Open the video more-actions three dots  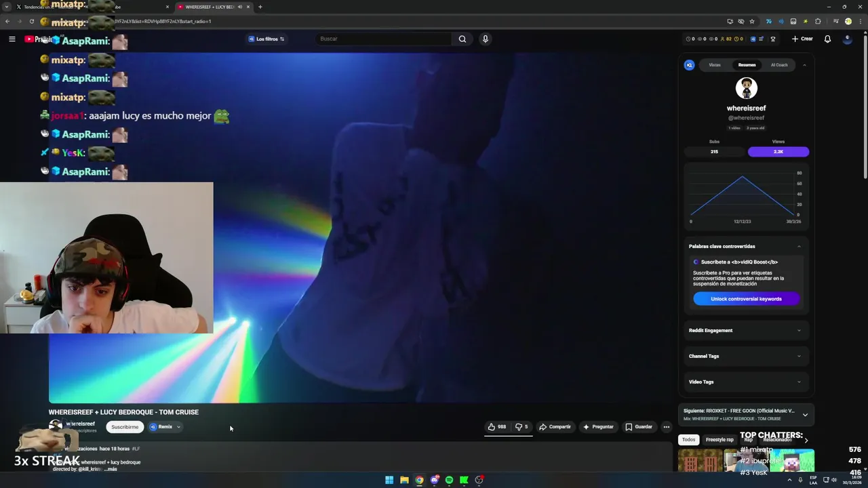click(667, 427)
